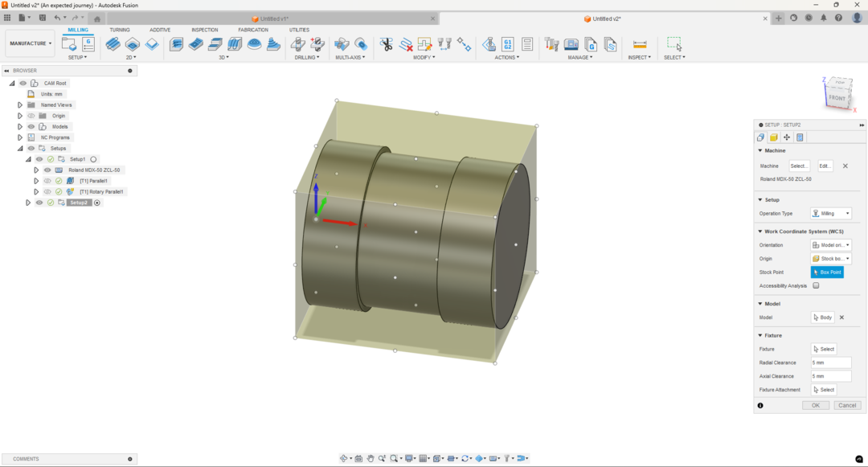Toggle visibility of [T1] Parallel1 operation
Screen dimensions: 868x467
(x=47, y=181)
